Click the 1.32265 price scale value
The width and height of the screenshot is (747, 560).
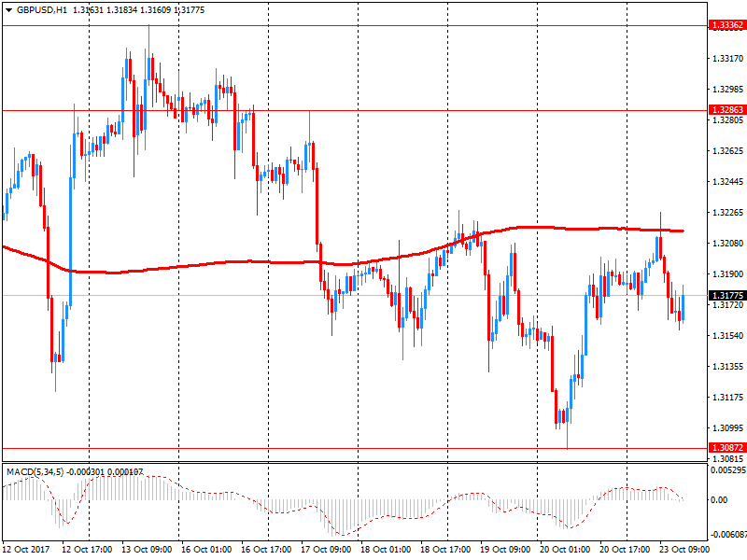click(727, 213)
